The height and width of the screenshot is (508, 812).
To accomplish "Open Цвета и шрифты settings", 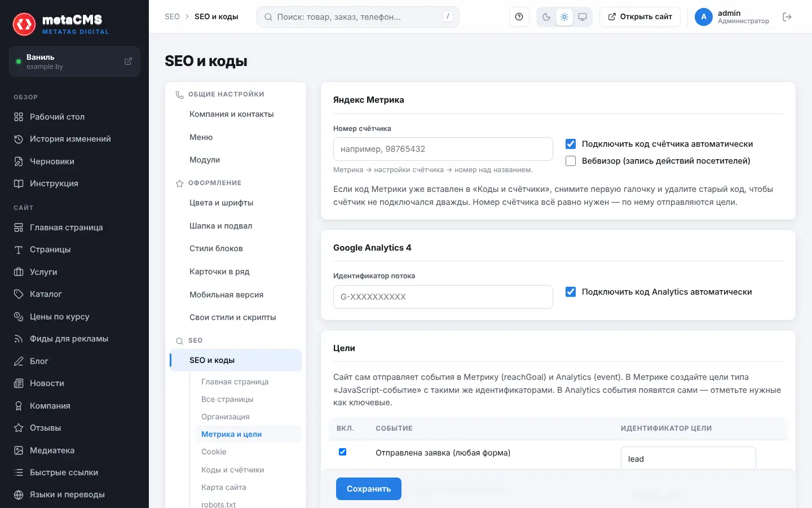I will coord(236,203).
